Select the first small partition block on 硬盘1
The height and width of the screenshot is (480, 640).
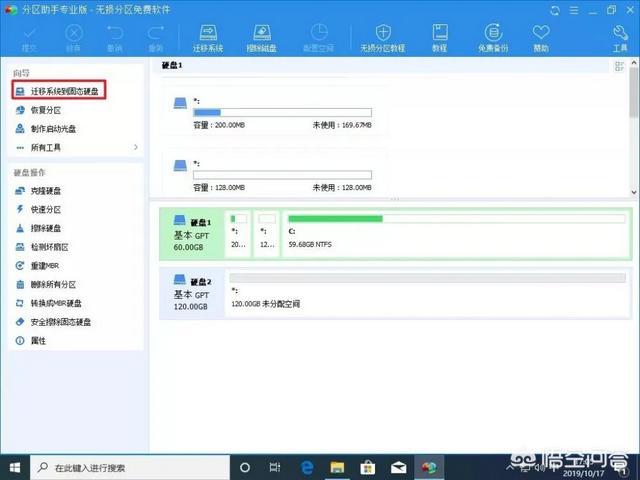point(239,234)
